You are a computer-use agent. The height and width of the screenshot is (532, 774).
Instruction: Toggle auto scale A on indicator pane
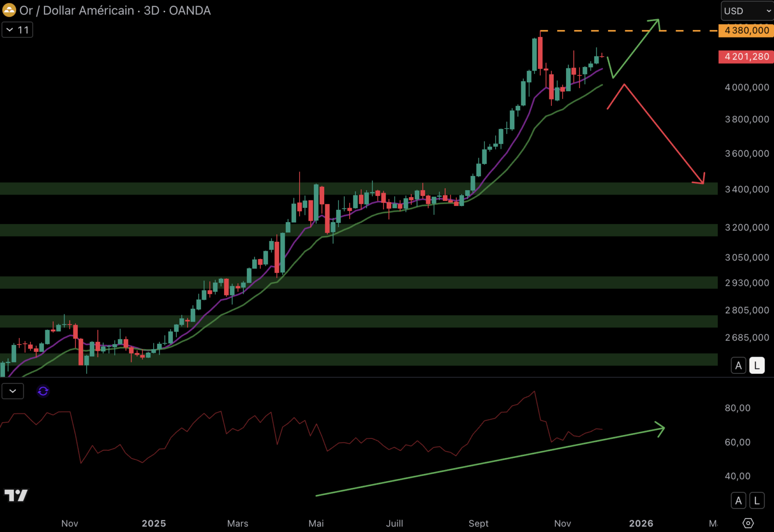point(738,501)
